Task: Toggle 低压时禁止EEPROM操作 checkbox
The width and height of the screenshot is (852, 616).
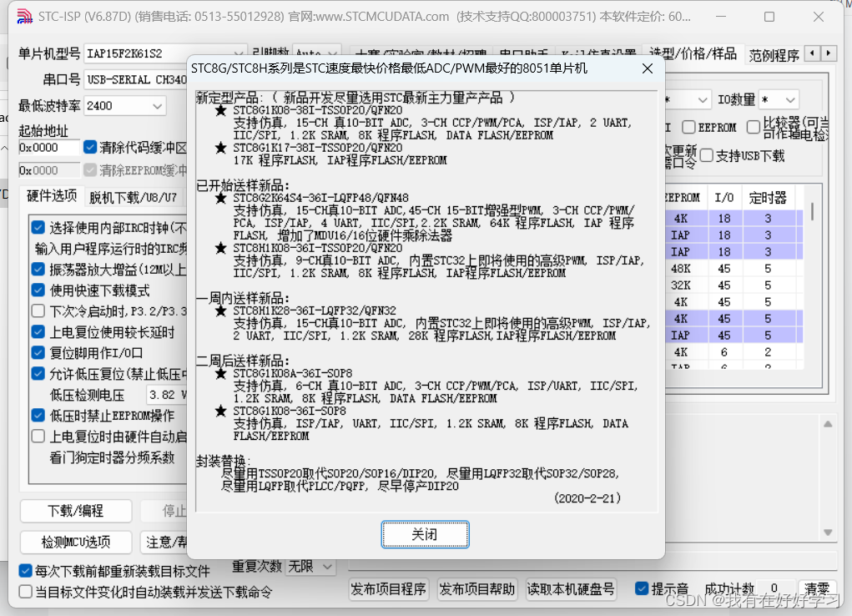Action: click(x=38, y=416)
